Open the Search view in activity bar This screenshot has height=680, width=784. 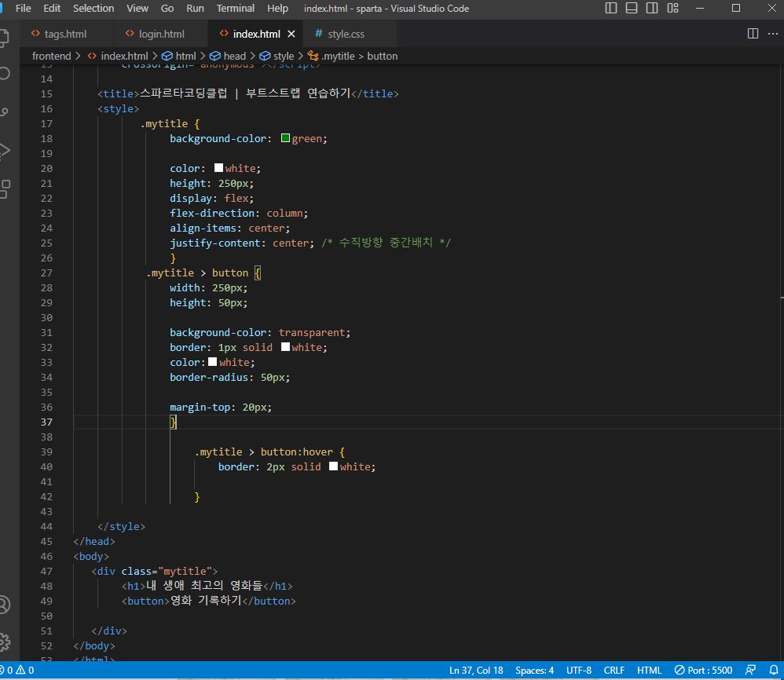4,74
